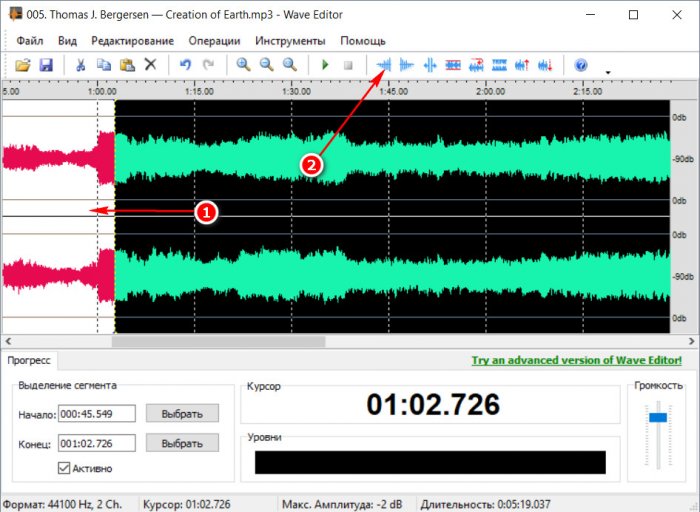Click the 1:15.00 mark on the time ruler
Viewport: 700px width, 512px height.
[199, 92]
